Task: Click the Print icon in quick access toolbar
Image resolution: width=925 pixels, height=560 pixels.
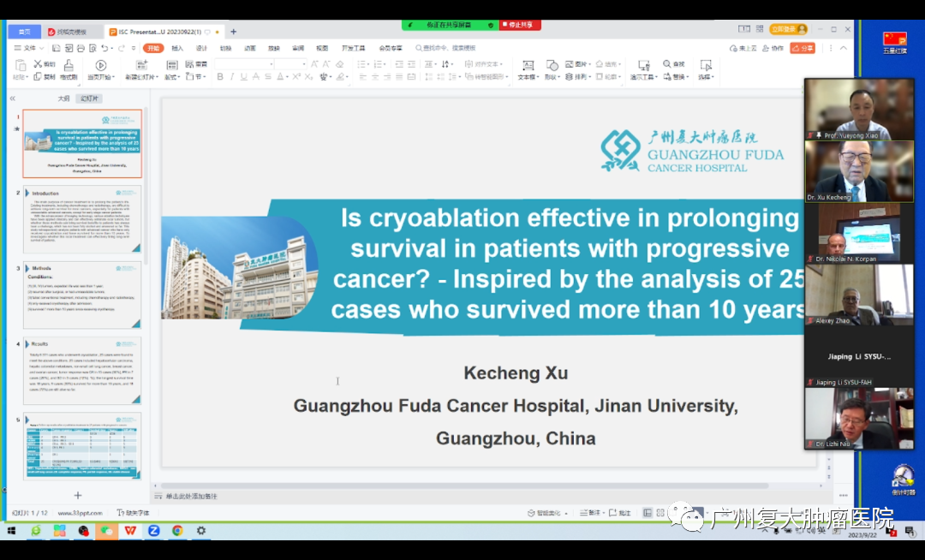Action: [x=80, y=48]
